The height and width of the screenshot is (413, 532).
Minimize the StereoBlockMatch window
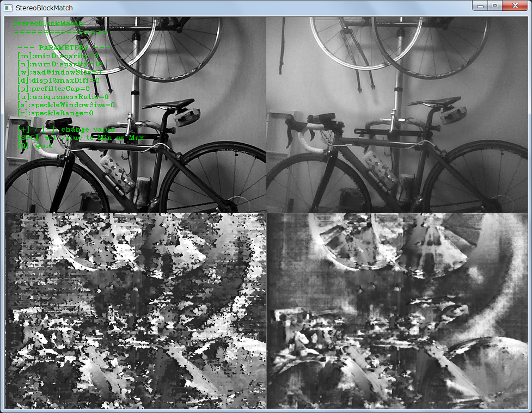point(480,6)
